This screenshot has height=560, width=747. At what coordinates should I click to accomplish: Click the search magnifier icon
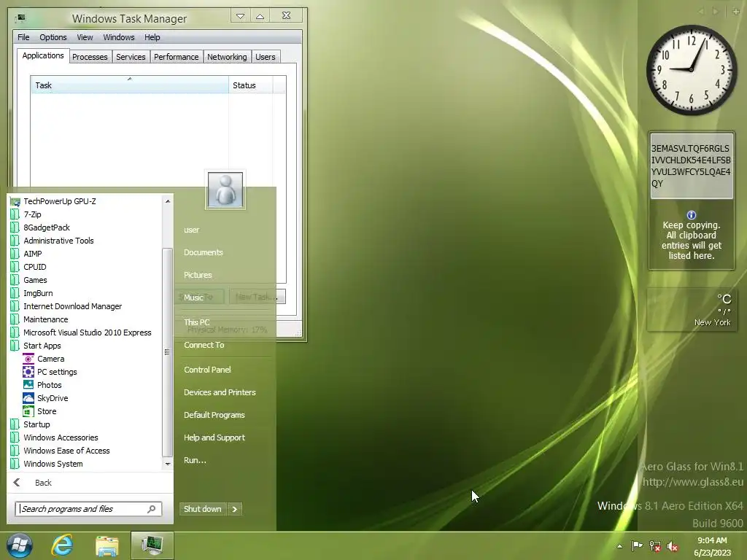[152, 509]
